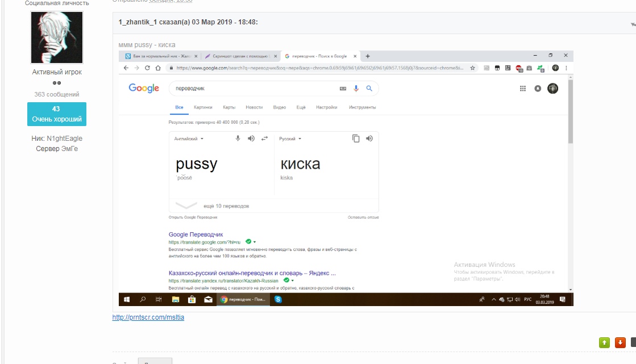Image resolution: width=636 pixels, height=364 pixels.
Task: Click the translator microphone input icon
Action: pos(238,139)
